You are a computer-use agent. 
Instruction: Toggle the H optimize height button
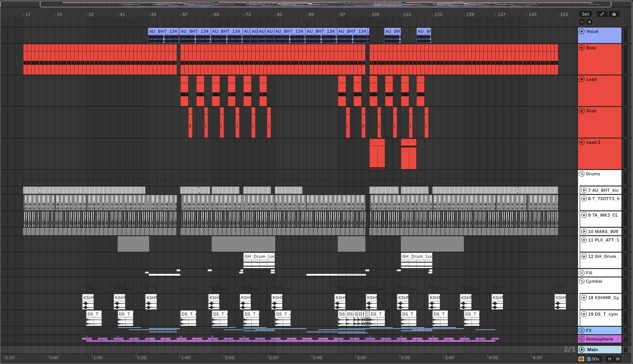pos(609,359)
